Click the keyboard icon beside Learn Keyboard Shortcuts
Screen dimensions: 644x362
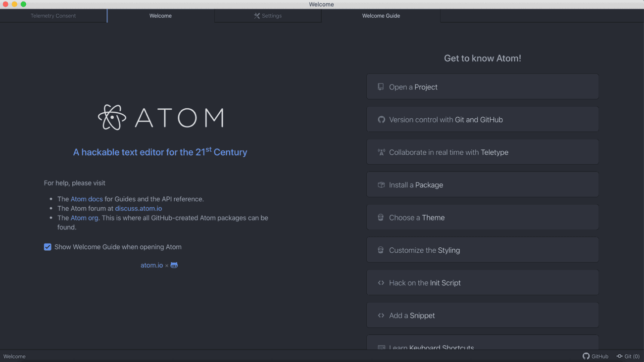[381, 348]
